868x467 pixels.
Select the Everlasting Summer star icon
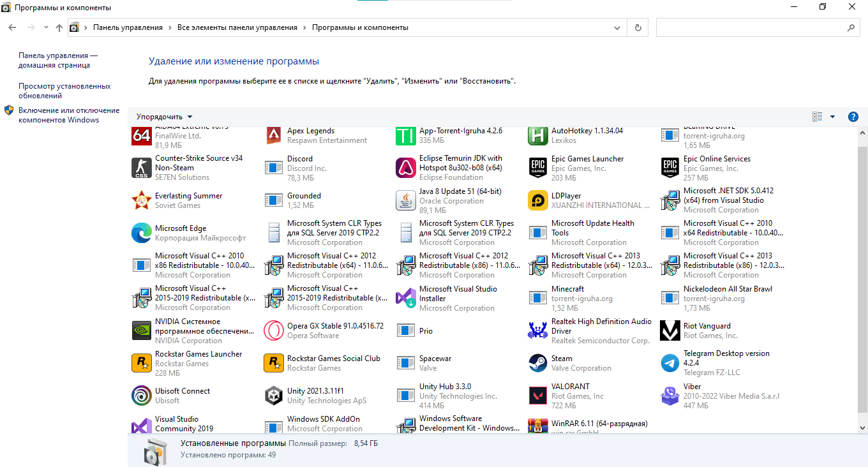(x=142, y=200)
